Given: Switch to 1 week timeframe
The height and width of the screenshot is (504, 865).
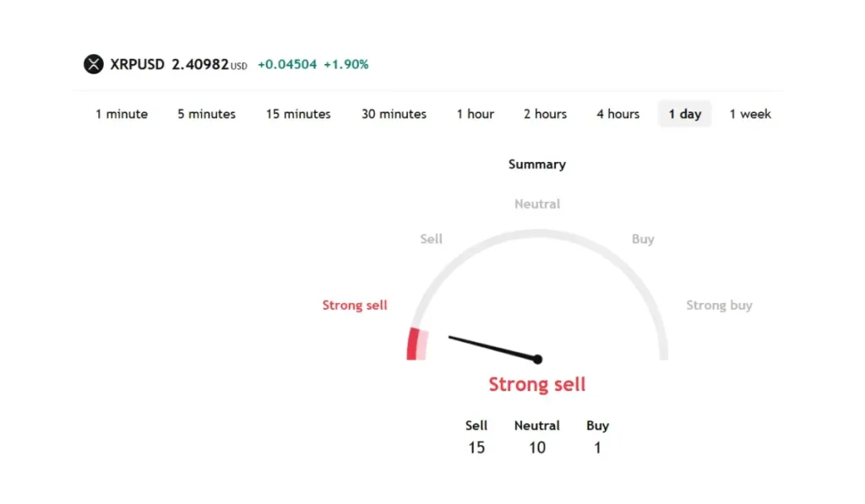Looking at the screenshot, I should pos(750,114).
